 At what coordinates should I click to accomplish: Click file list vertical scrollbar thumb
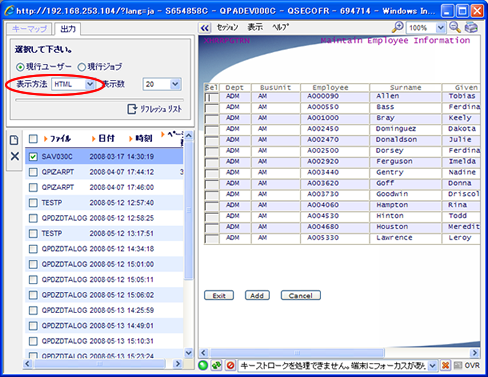(x=189, y=210)
